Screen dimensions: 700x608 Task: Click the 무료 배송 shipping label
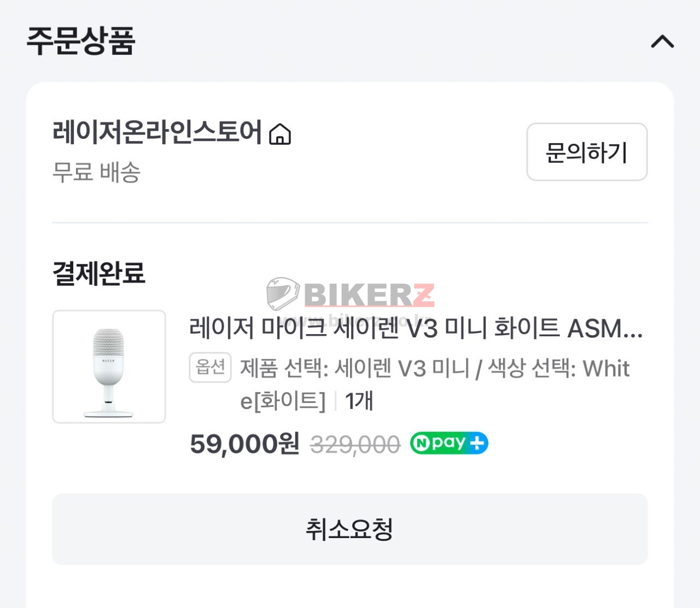[96, 172]
